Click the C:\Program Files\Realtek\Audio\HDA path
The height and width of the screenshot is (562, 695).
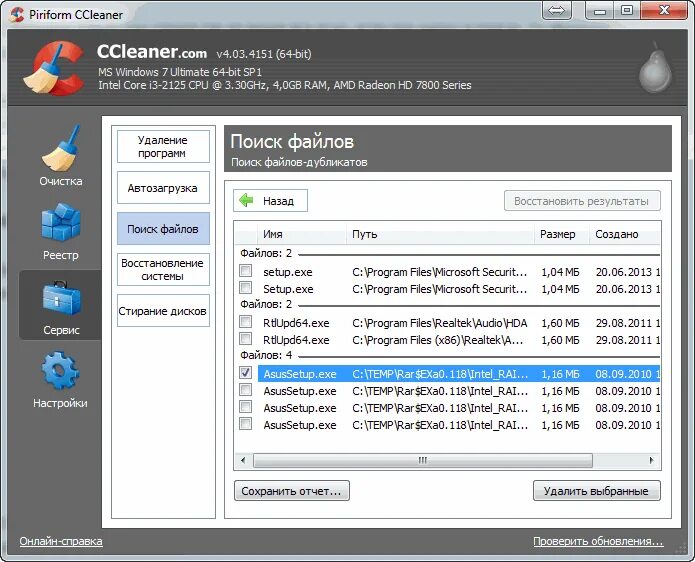point(439,323)
